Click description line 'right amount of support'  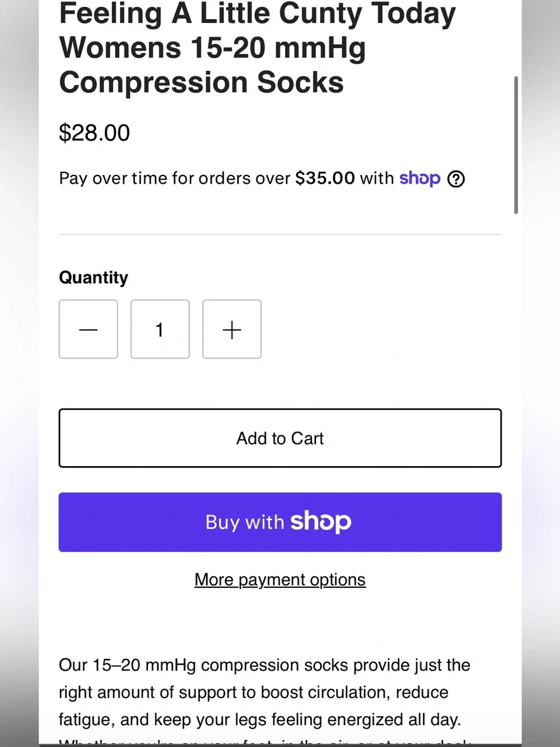pos(254,693)
